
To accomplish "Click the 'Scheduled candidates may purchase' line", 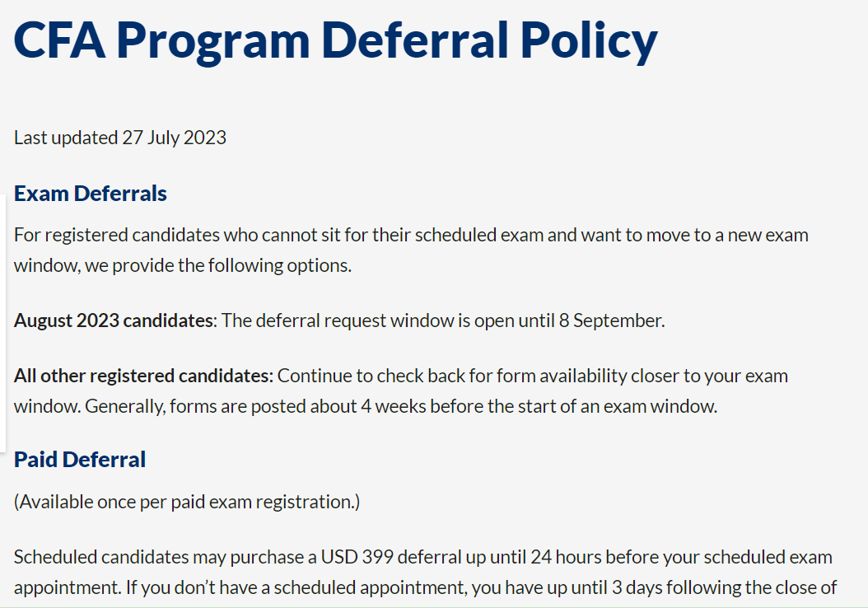I will click(423, 557).
